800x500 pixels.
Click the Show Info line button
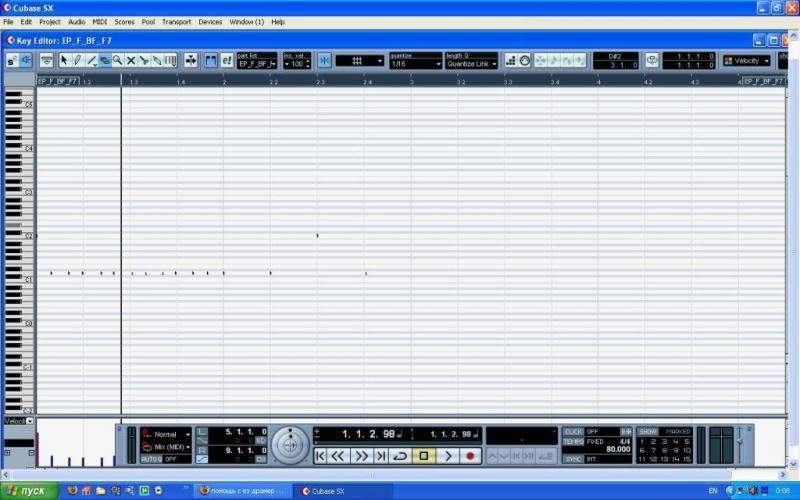[x=46, y=61]
